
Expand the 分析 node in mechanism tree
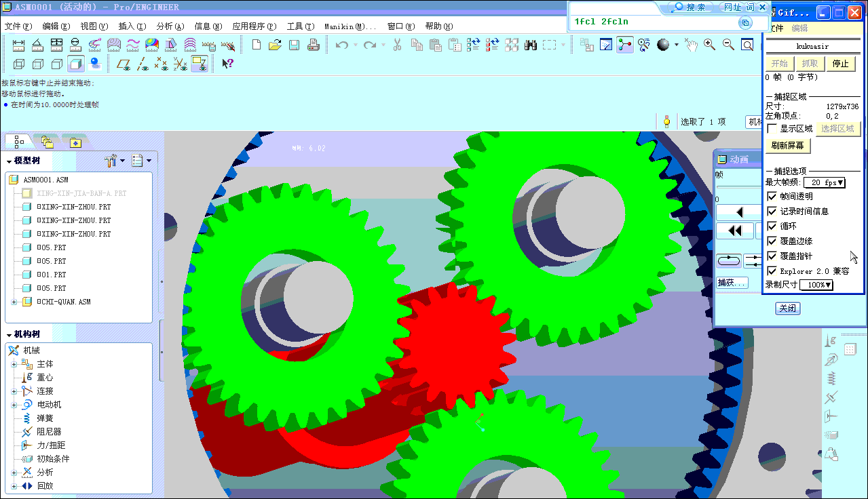[14, 473]
